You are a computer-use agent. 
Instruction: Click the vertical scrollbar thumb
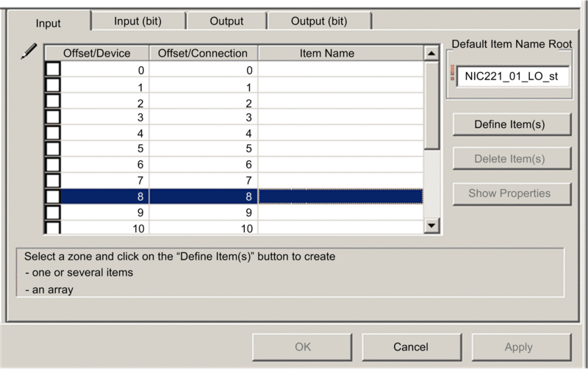pyautogui.click(x=431, y=103)
